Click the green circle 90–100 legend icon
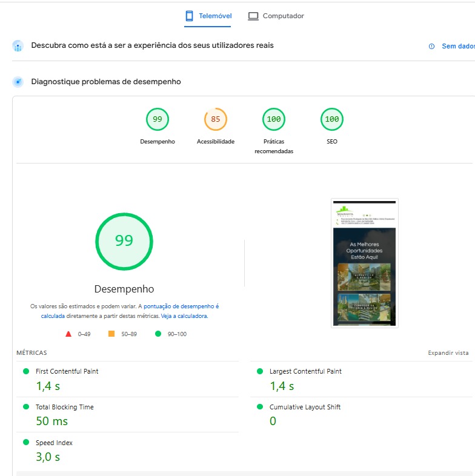475x476 pixels. pos(158,334)
